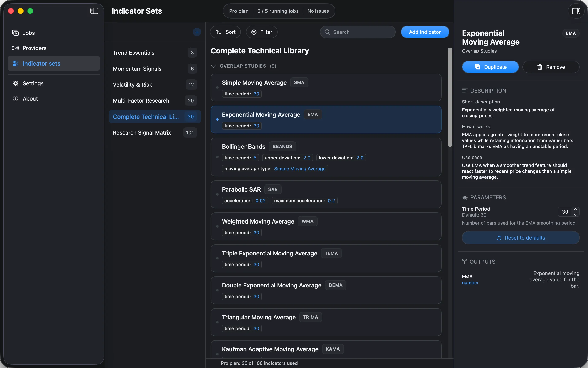Click the BBANDS abbreviation badge

282,146
